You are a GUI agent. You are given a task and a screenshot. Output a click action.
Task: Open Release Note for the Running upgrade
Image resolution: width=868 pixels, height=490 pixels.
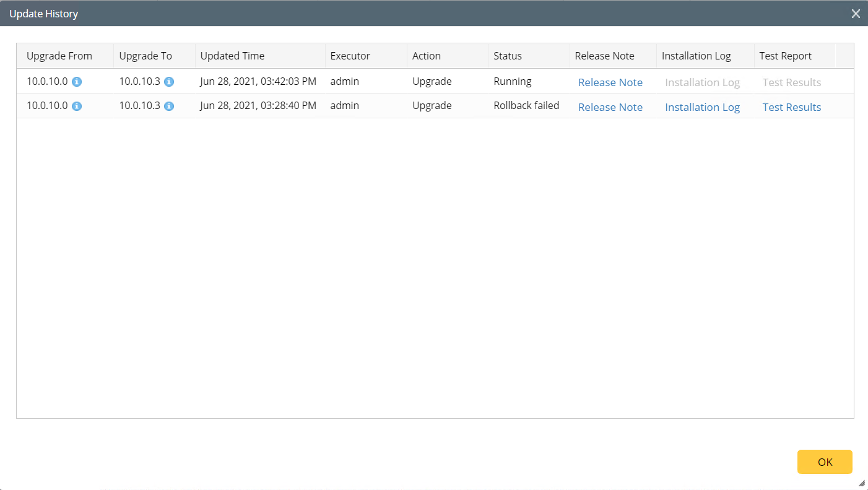click(x=610, y=82)
